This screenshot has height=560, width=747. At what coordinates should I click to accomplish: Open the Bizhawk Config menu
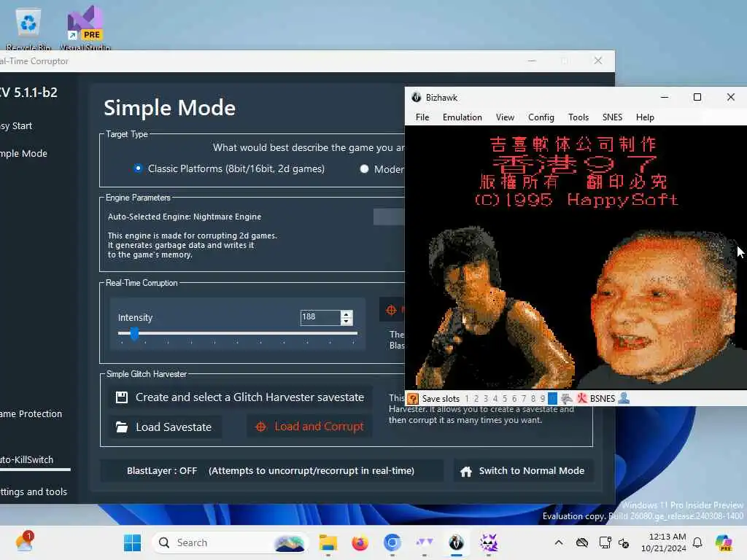click(x=541, y=117)
